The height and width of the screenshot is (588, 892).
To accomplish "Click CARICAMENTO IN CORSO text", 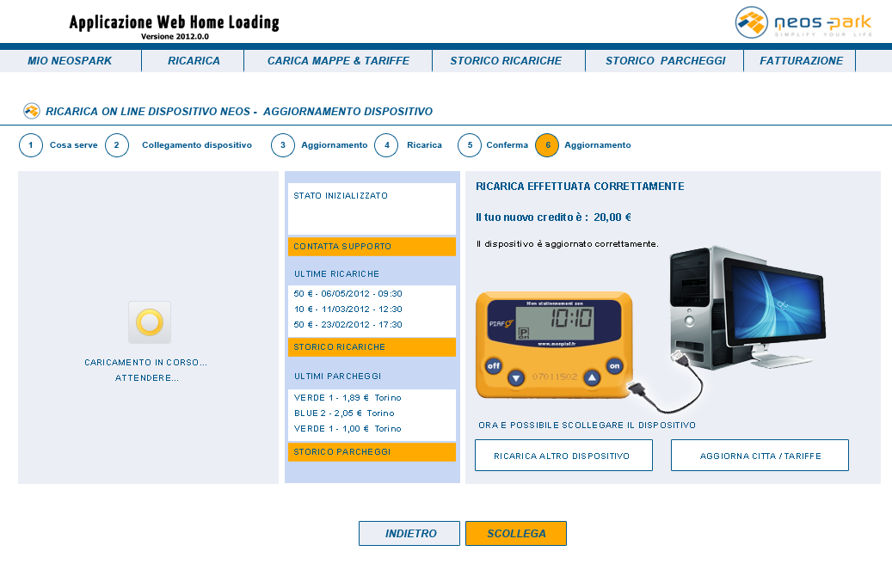I will coord(145,362).
